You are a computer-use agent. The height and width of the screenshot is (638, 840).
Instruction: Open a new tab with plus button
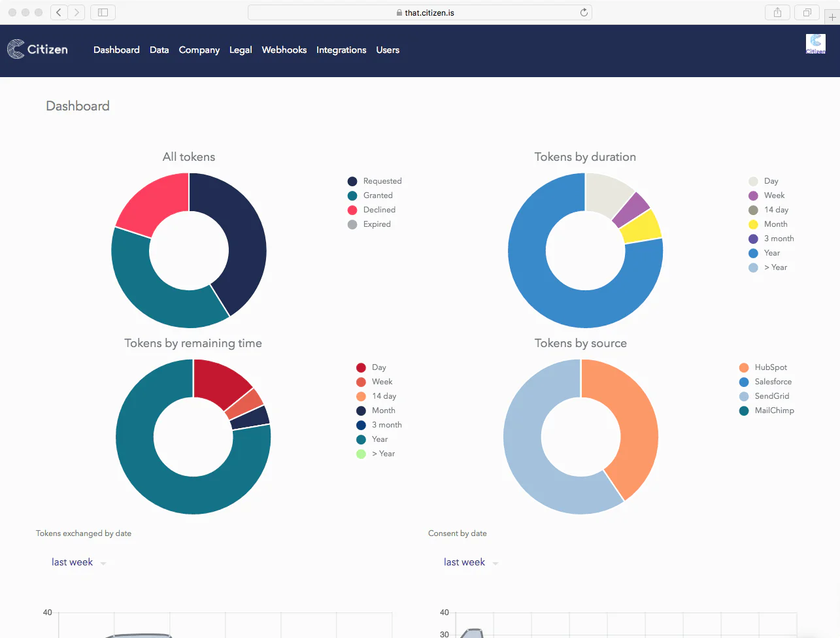pyautogui.click(x=832, y=17)
